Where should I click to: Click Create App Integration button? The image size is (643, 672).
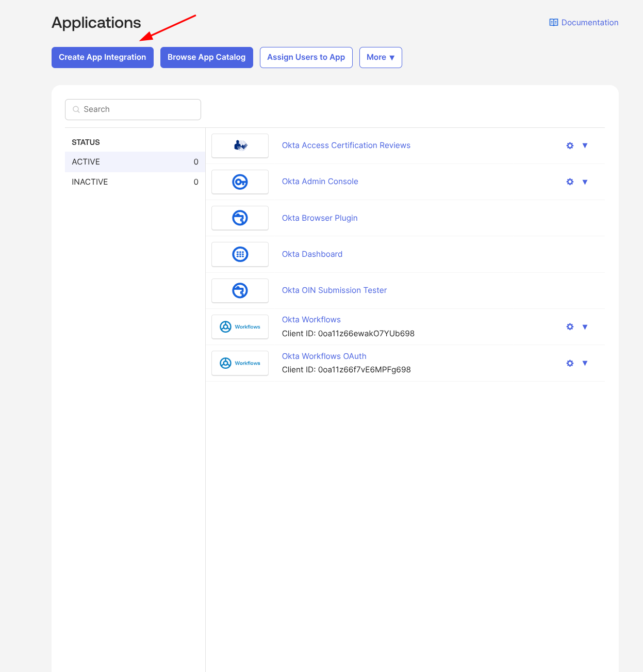tap(103, 57)
